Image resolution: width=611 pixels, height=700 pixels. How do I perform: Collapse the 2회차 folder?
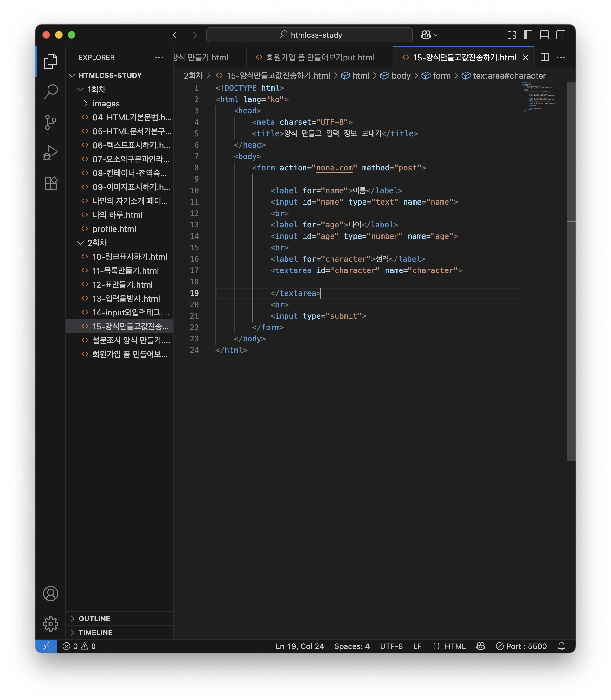[x=97, y=243]
